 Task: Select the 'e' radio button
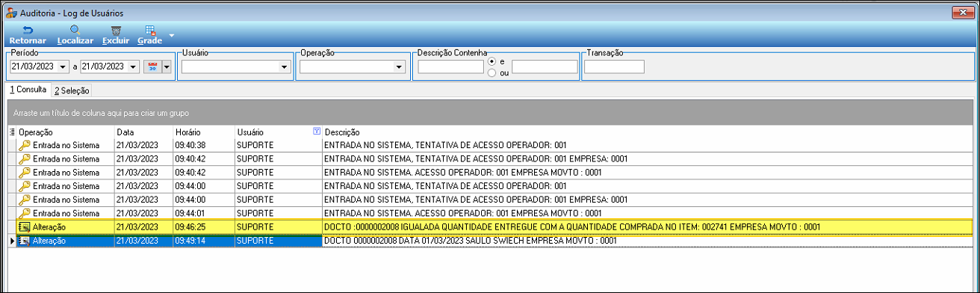coord(491,61)
